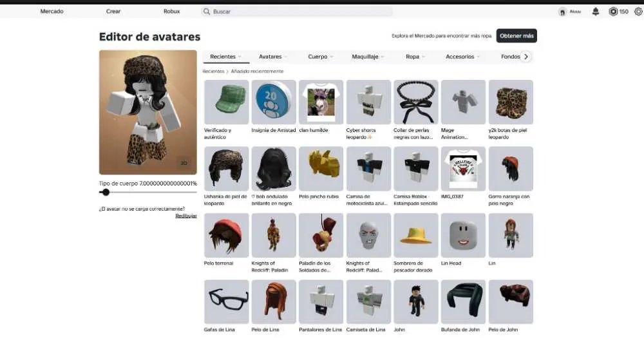Open the profile avatar icon in header

coord(562,12)
